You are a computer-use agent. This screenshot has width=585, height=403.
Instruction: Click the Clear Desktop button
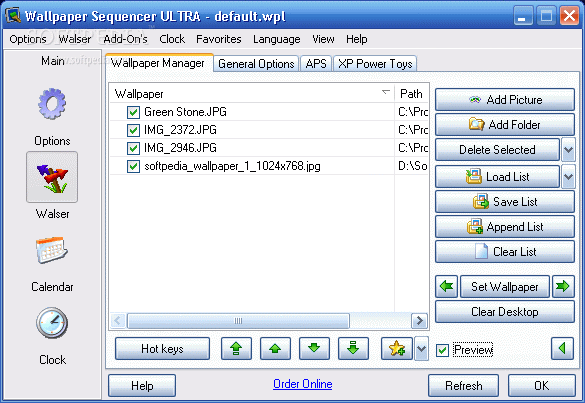point(505,312)
